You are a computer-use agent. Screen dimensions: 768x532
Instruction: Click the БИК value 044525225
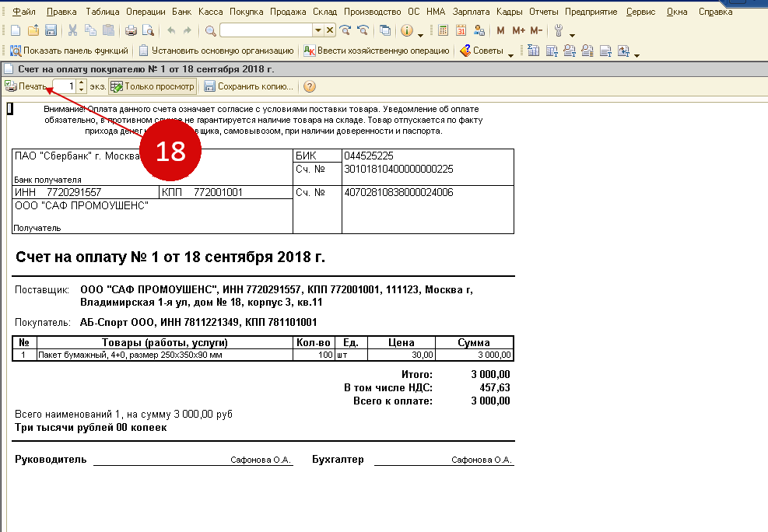click(369, 156)
